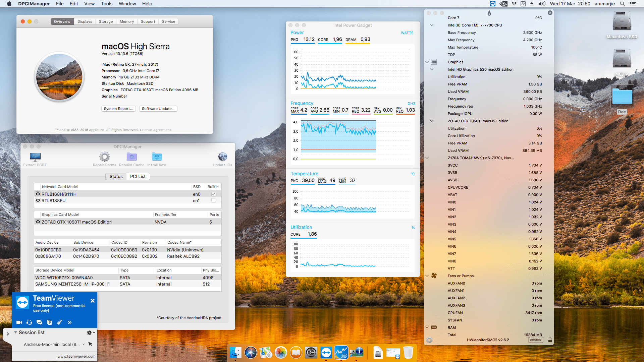Open the TeamViewer chat bubbles icon
Screen dimensions: 644x362
[x=39, y=322]
